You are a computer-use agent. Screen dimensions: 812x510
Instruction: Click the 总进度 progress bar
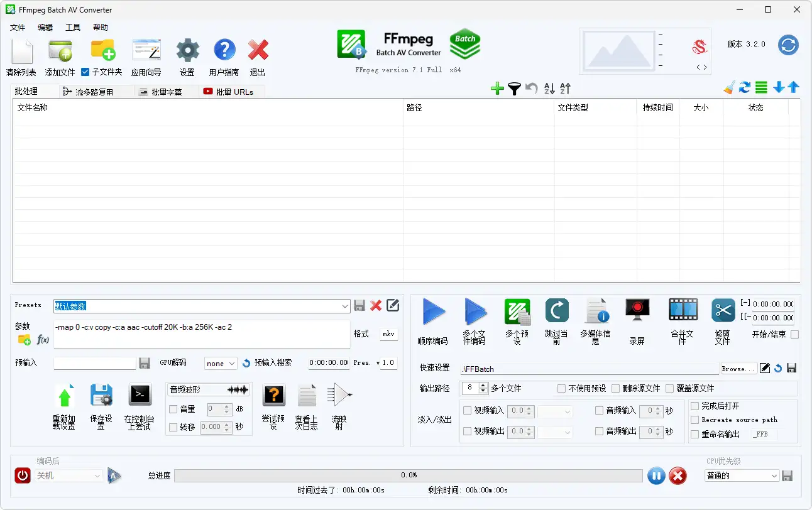pyautogui.click(x=409, y=475)
